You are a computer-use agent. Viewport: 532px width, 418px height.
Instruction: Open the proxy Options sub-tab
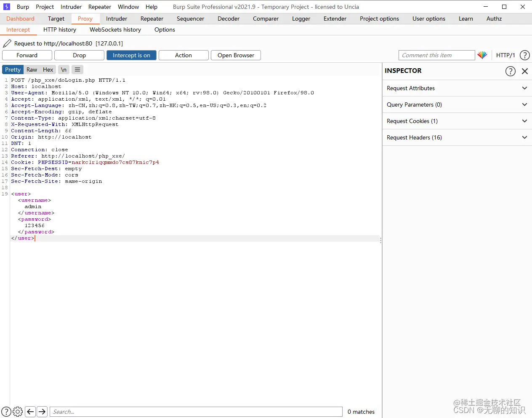(x=165, y=29)
